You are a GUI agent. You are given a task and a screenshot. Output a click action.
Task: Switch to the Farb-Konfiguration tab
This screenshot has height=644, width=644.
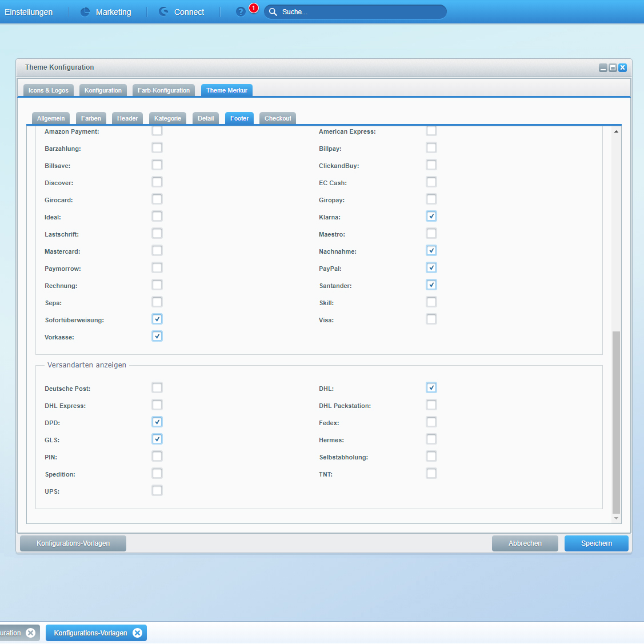coord(163,90)
